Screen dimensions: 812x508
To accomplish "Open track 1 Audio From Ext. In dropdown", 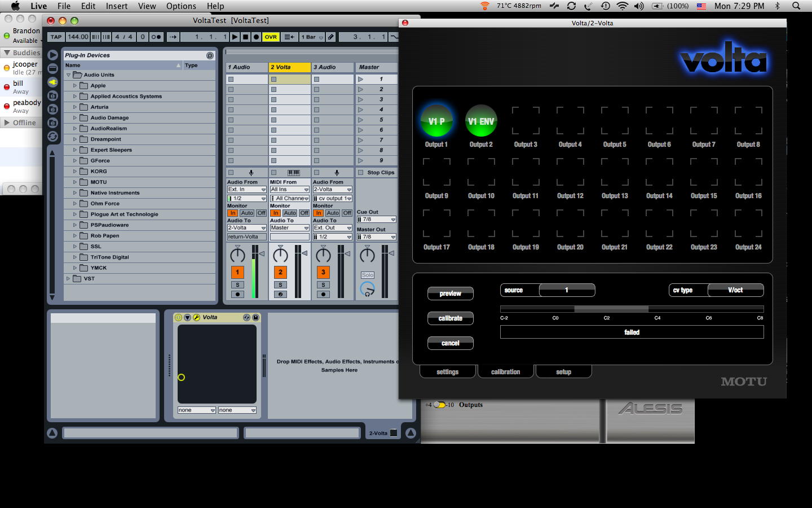I will pyautogui.click(x=246, y=190).
